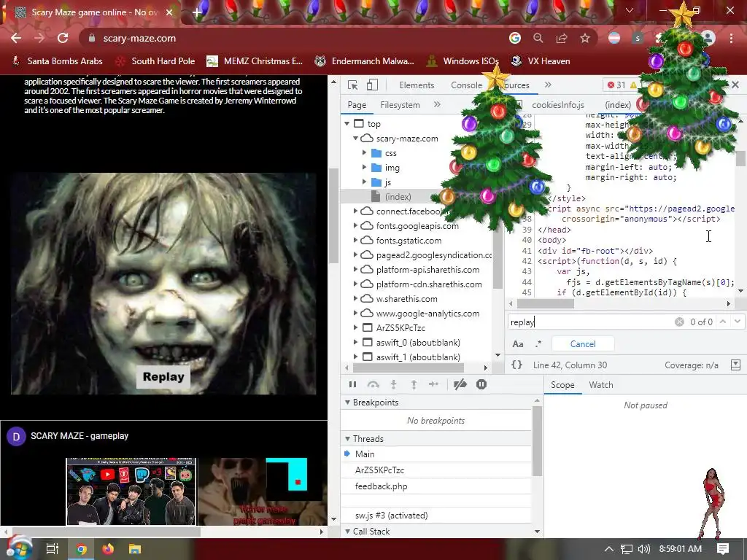The image size is (747, 560).
Task: Deactivate breakpoints toggle
Action: [x=460, y=384]
